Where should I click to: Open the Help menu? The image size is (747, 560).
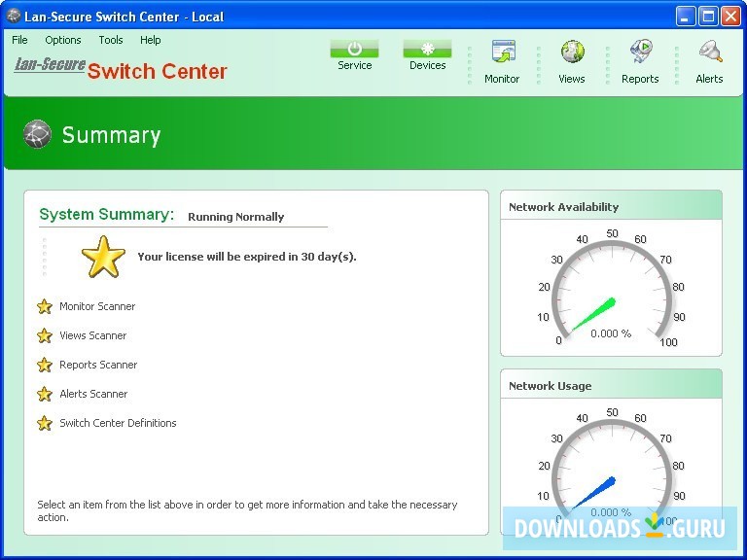[150, 40]
